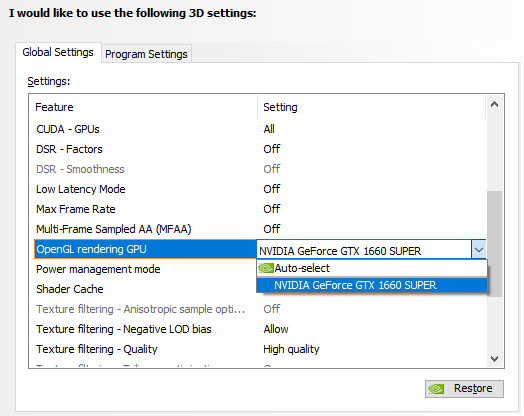Click the NVIDIA logo on the Restore button

(x=436, y=389)
